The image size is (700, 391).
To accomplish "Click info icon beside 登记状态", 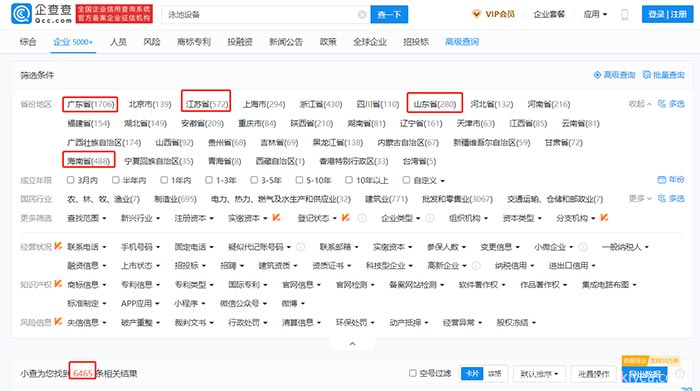I will [362, 218].
